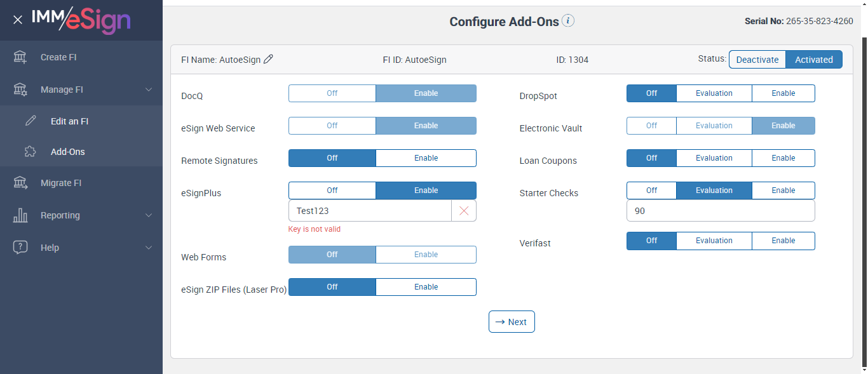Click the Deactivate status button
Image resolution: width=868 pixels, height=374 pixels.
click(757, 60)
